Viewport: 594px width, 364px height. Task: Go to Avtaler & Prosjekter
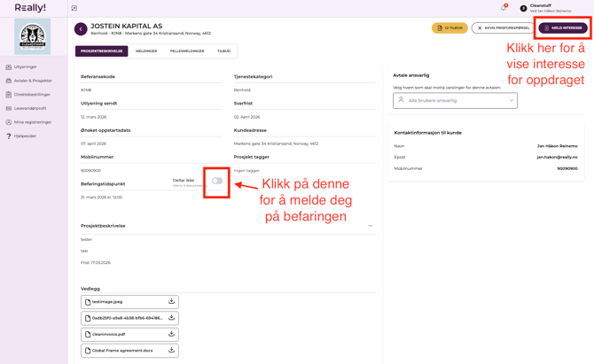point(32,81)
